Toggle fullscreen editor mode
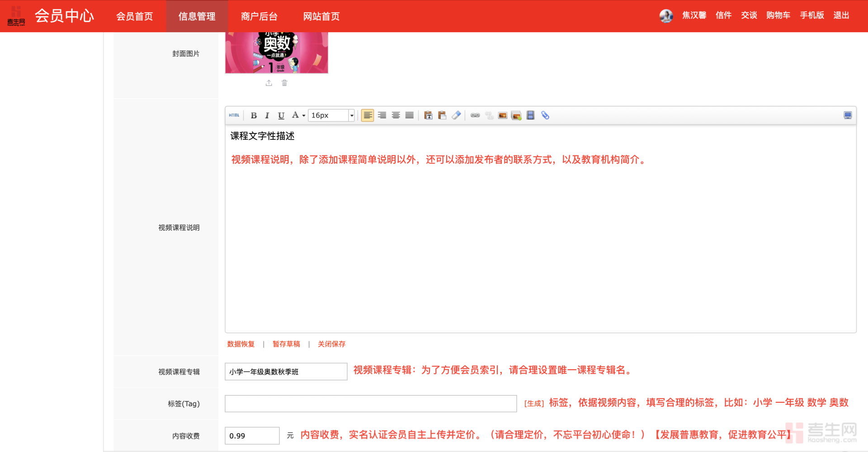 pos(848,115)
